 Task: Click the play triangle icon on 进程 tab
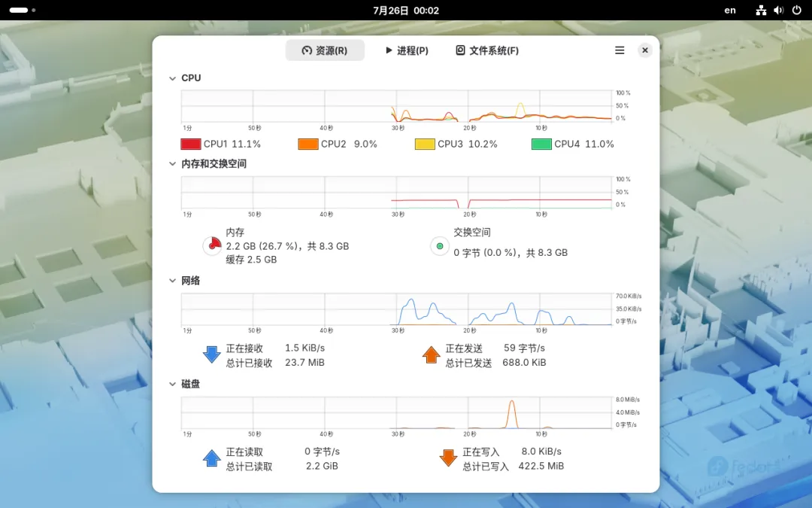[389, 50]
